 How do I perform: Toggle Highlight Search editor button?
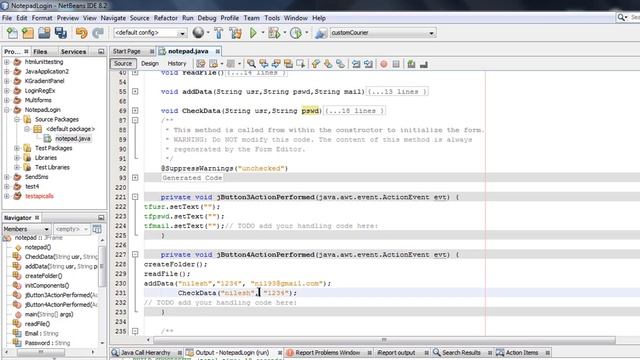pos(289,64)
